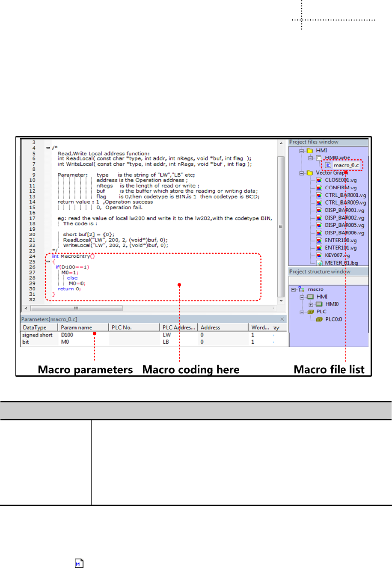Collapse the PLC node in structure tree
This screenshot has height=568, width=392.
pyautogui.click(x=301, y=312)
